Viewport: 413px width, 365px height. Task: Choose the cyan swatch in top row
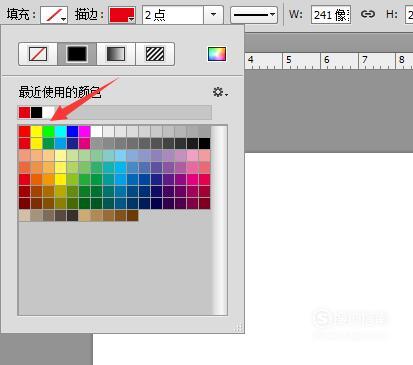[60, 131]
